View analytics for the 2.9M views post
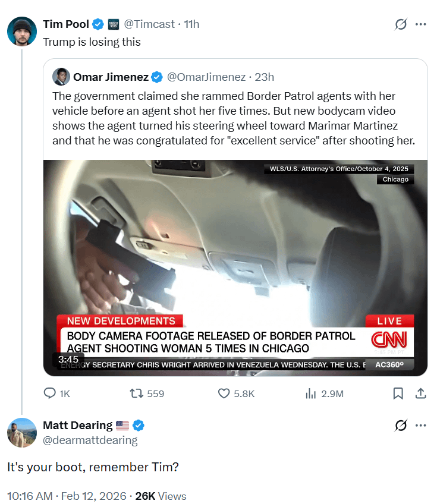Image resolution: width=437 pixels, height=504 pixels. 311,393
